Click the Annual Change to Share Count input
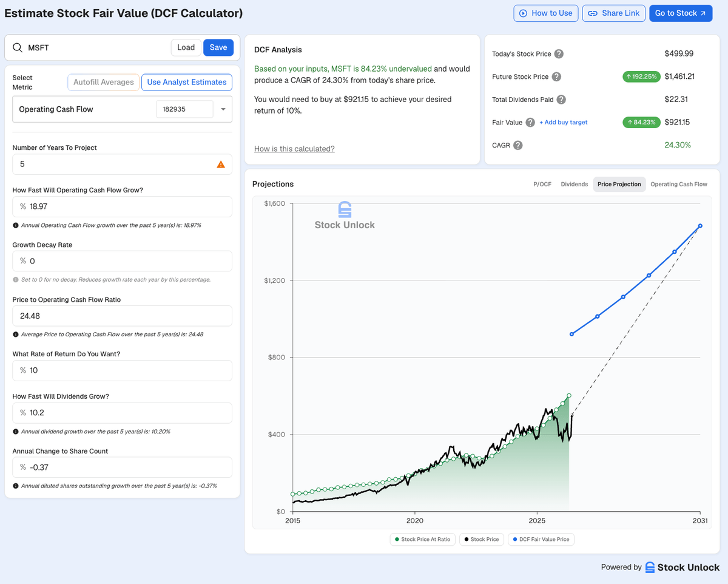This screenshot has width=728, height=584. coord(122,467)
